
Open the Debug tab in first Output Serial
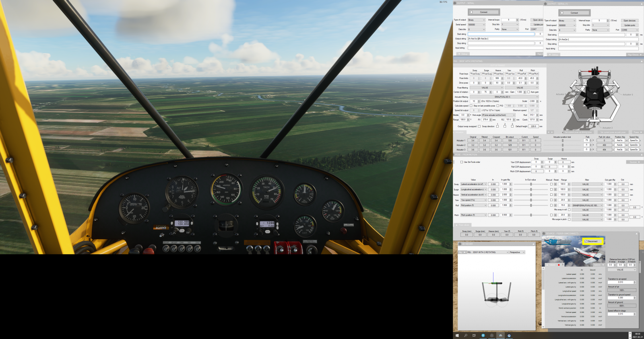tap(462, 54)
